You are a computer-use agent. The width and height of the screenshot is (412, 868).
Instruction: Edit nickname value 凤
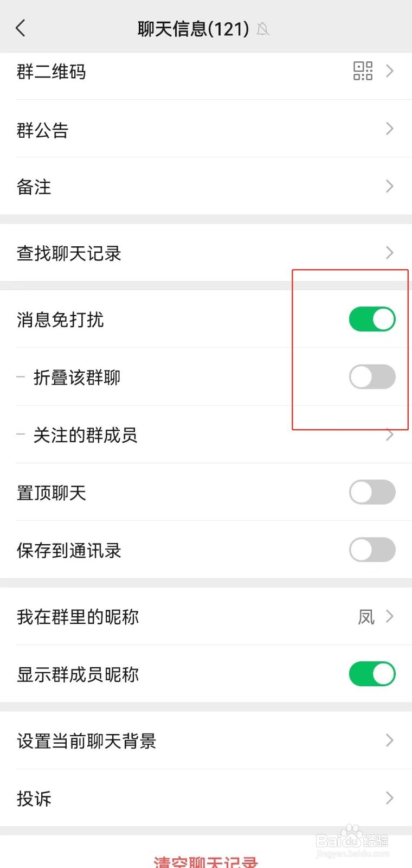366,617
